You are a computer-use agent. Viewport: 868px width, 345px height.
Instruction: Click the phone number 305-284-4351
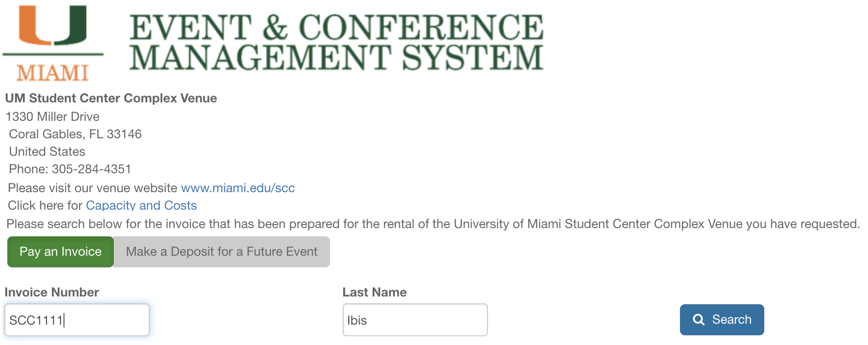[92, 169]
